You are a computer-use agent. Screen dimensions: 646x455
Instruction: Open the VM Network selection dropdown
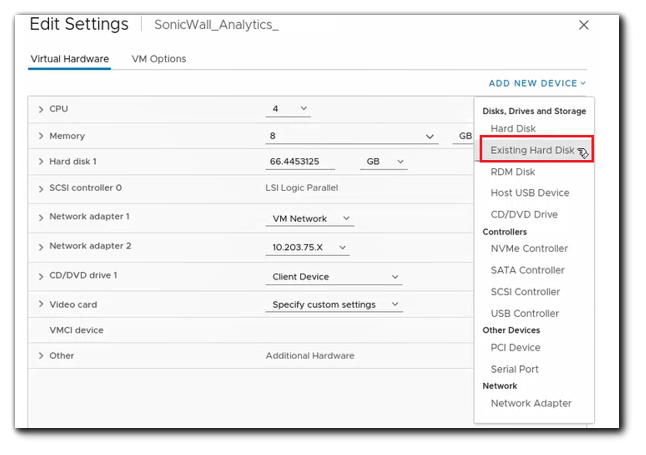pyautogui.click(x=311, y=218)
